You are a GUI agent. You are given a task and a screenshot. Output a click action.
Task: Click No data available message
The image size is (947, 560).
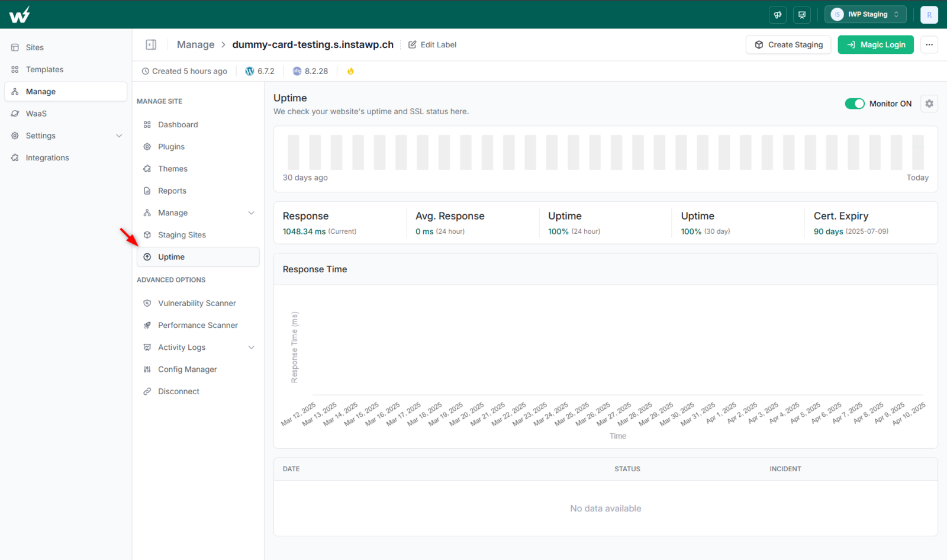[x=605, y=508]
